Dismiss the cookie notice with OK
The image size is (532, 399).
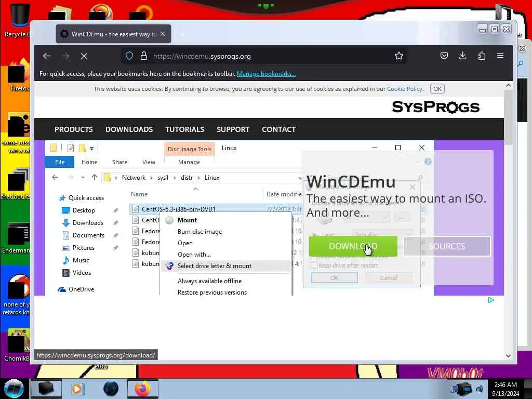click(437, 89)
